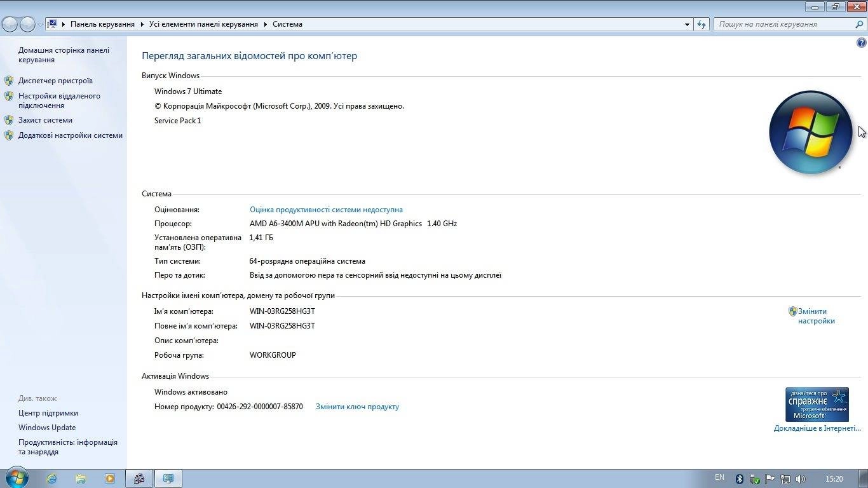Open Action Center flag icon in tray
This screenshot has width=868, height=488.
(x=770, y=479)
